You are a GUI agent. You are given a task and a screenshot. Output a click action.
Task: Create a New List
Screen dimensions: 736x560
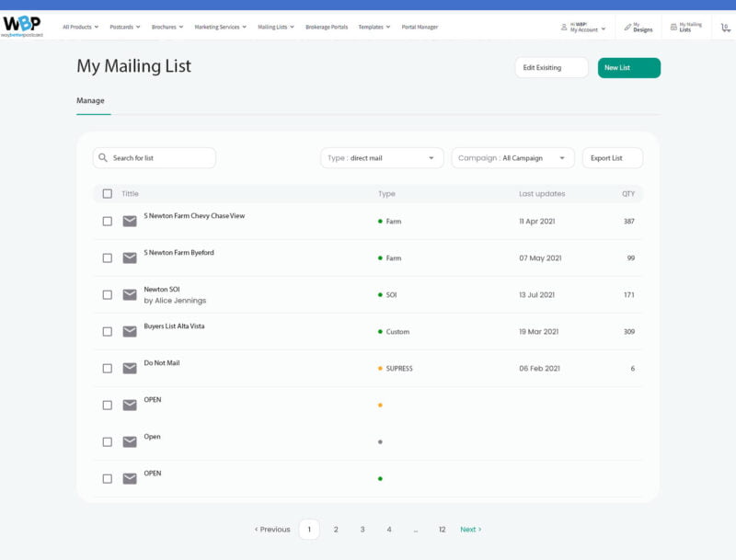pos(629,67)
